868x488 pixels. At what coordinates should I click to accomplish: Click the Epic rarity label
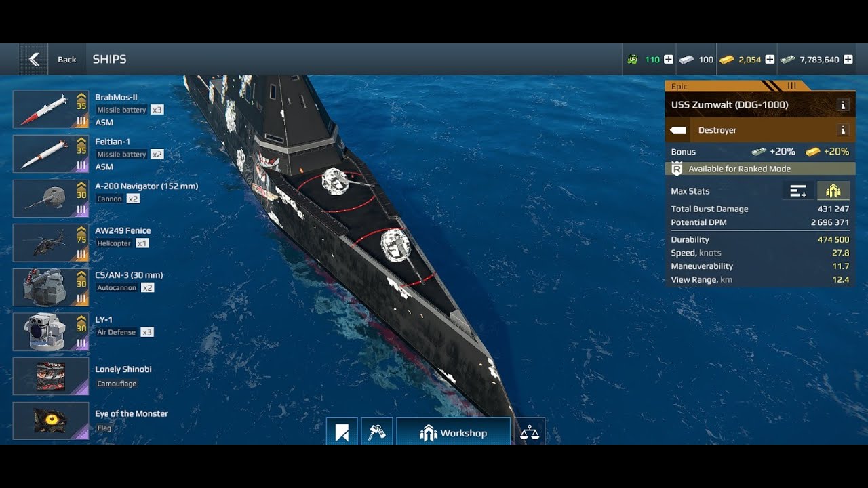[679, 87]
